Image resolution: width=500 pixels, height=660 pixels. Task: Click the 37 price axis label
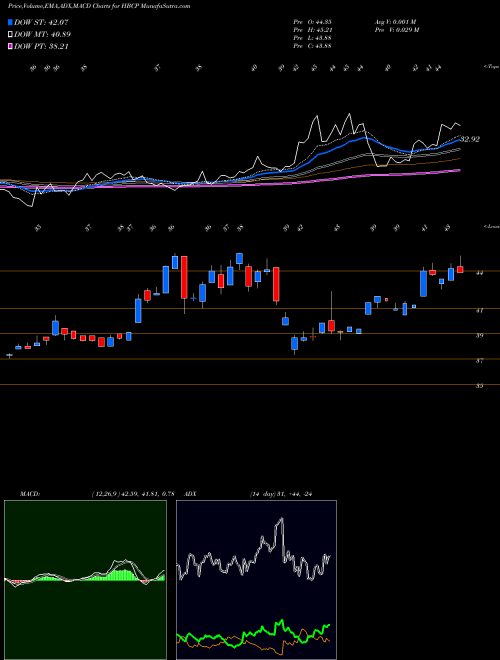tap(479, 360)
